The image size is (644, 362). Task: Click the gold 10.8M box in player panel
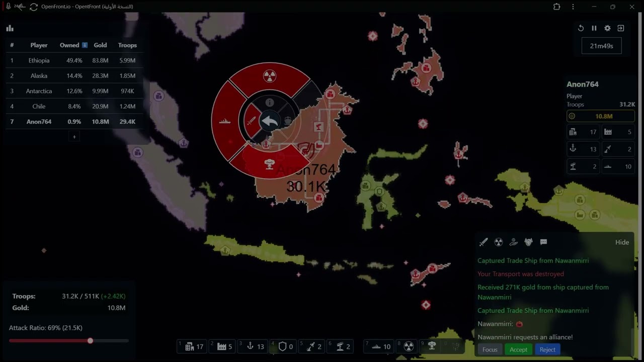(x=601, y=116)
